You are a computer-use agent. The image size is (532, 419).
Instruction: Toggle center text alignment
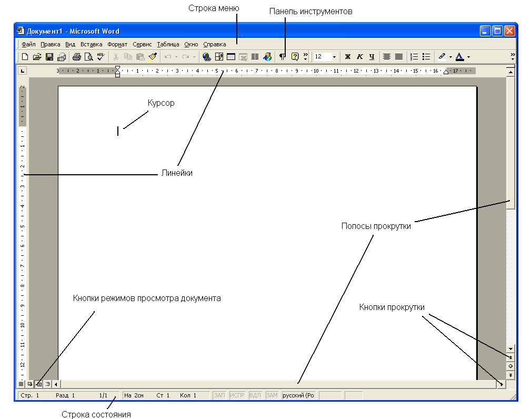coord(386,57)
